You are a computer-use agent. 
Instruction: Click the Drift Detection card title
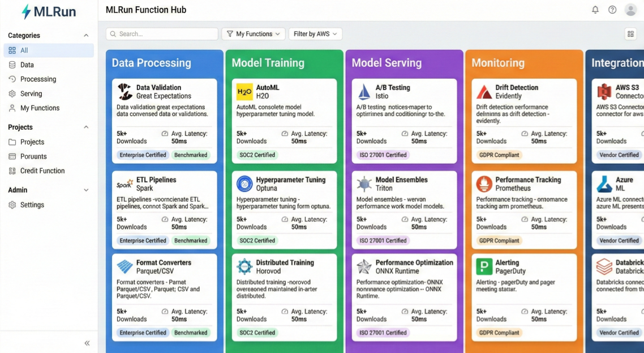coord(517,88)
